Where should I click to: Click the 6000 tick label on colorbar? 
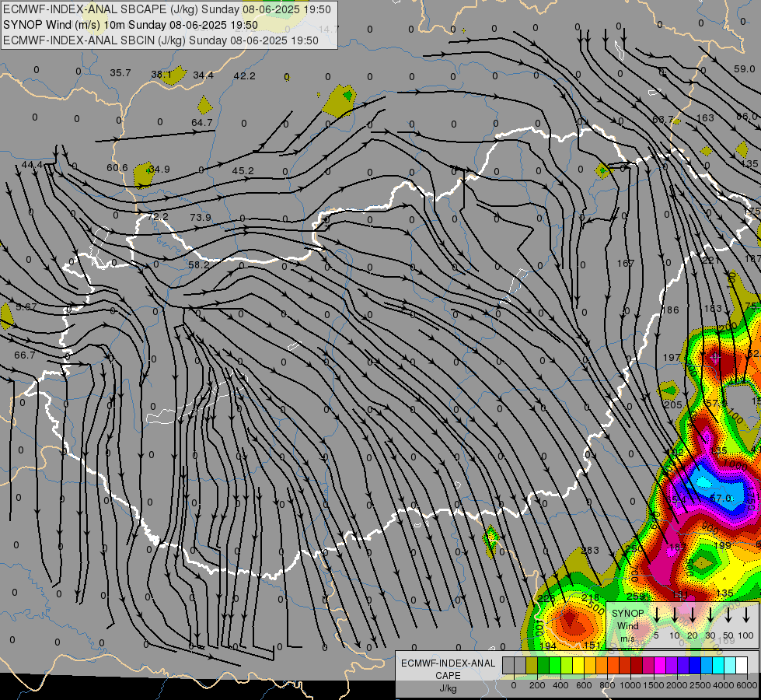coord(748,685)
